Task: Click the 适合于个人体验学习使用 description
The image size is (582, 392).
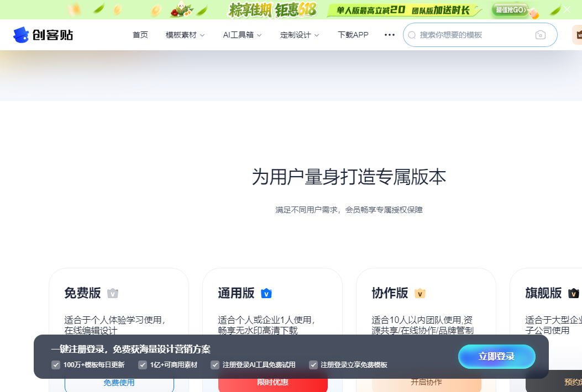Action: pyautogui.click(x=115, y=325)
